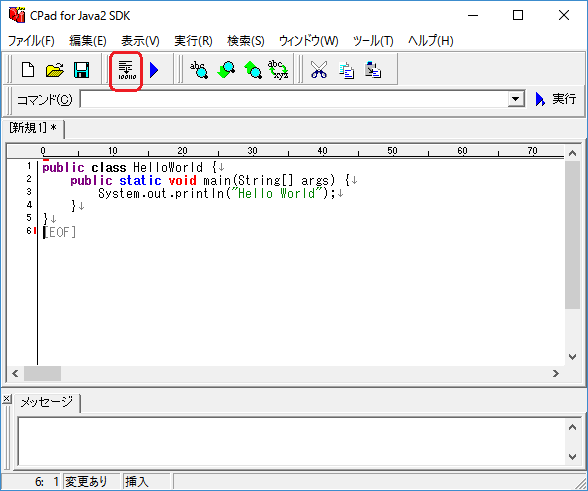Close the message pane with its small X
This screenshot has width=588, height=491.
pos(6,399)
